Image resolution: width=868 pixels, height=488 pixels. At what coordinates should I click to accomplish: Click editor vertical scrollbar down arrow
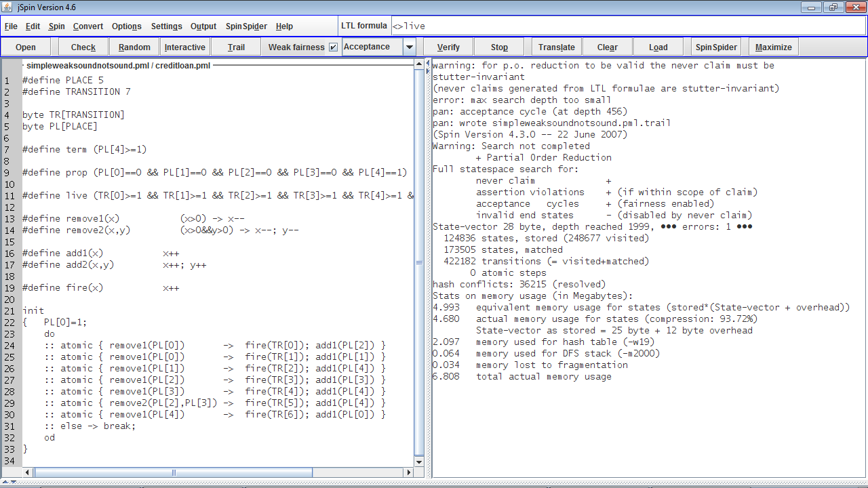point(418,462)
